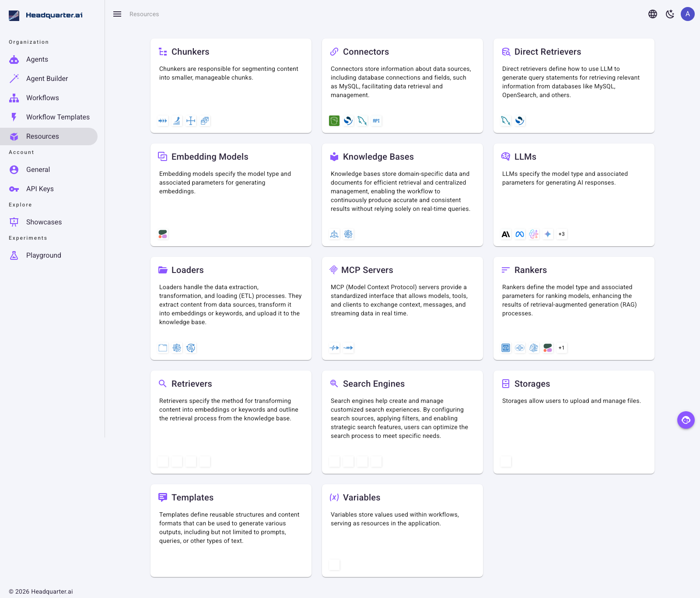The height and width of the screenshot is (598, 700).
Task: Click the provider icon in the Embedding Models card
Action: pyautogui.click(x=163, y=234)
